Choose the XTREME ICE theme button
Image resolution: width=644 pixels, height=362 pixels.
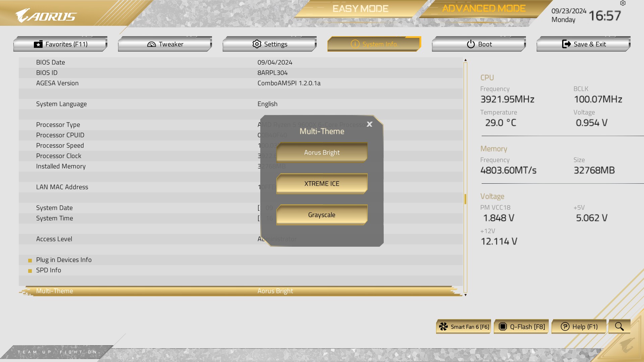tap(322, 184)
